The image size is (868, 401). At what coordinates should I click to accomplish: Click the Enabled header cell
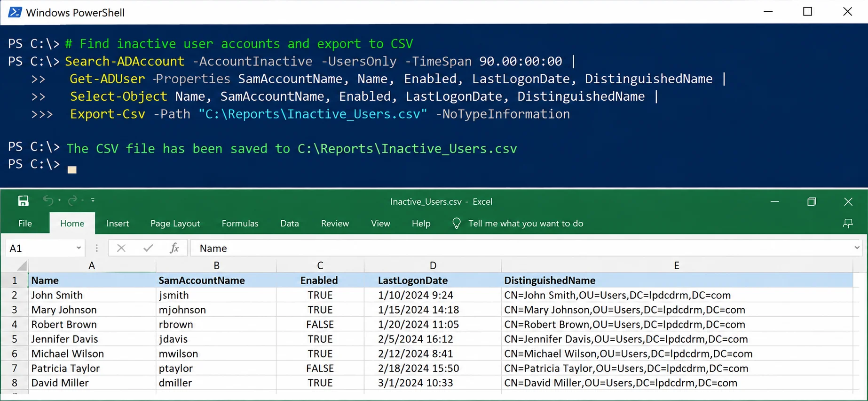(x=320, y=281)
